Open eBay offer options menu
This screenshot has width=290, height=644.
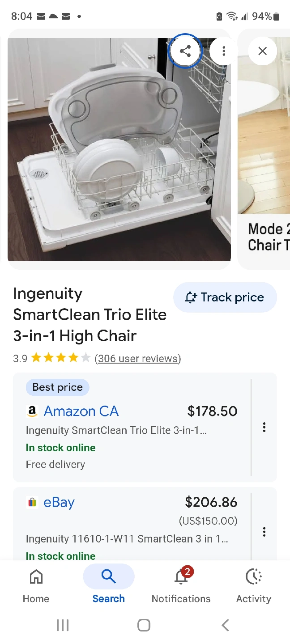[x=264, y=531]
